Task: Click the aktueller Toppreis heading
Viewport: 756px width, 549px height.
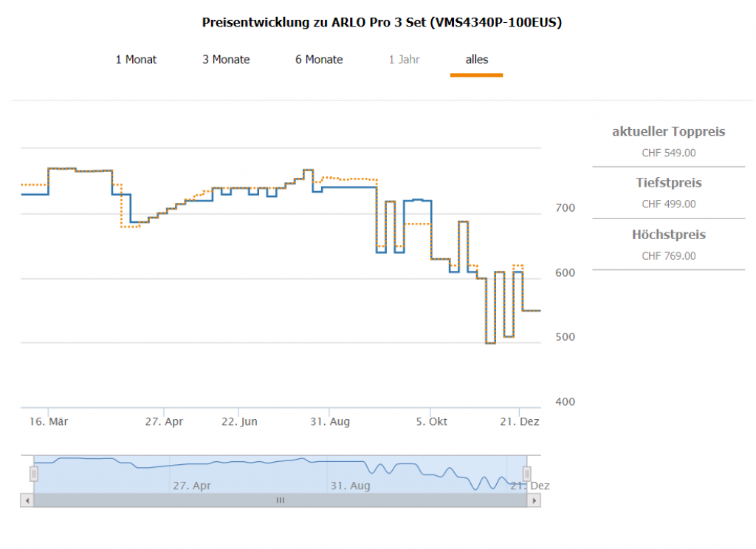Action: pyautogui.click(x=669, y=132)
